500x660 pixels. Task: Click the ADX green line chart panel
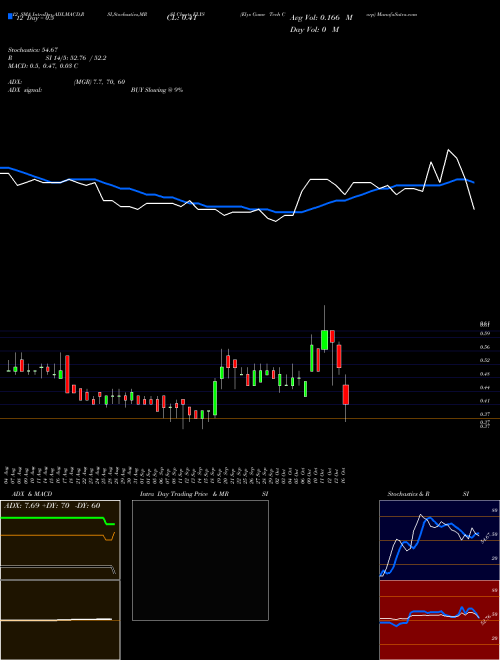60,540
